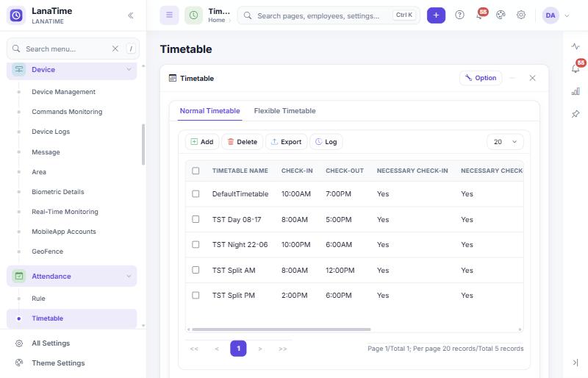Click the Export button
The height and width of the screenshot is (378, 588).
click(x=286, y=142)
